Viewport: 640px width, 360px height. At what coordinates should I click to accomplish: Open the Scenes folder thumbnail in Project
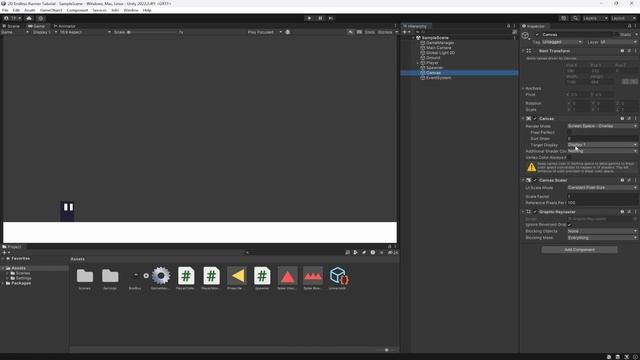(84, 276)
